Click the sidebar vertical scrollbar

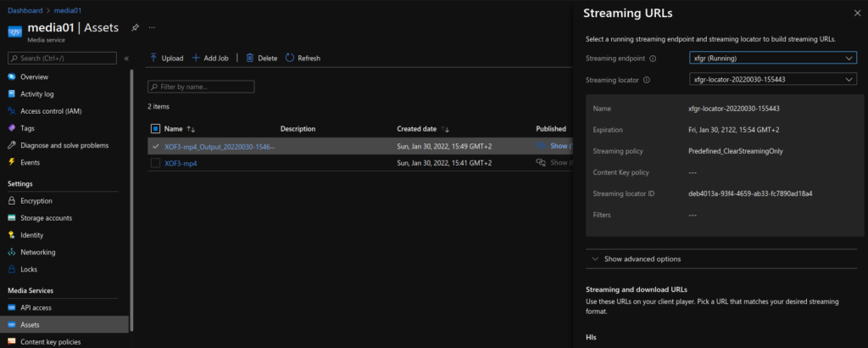pos(131,200)
